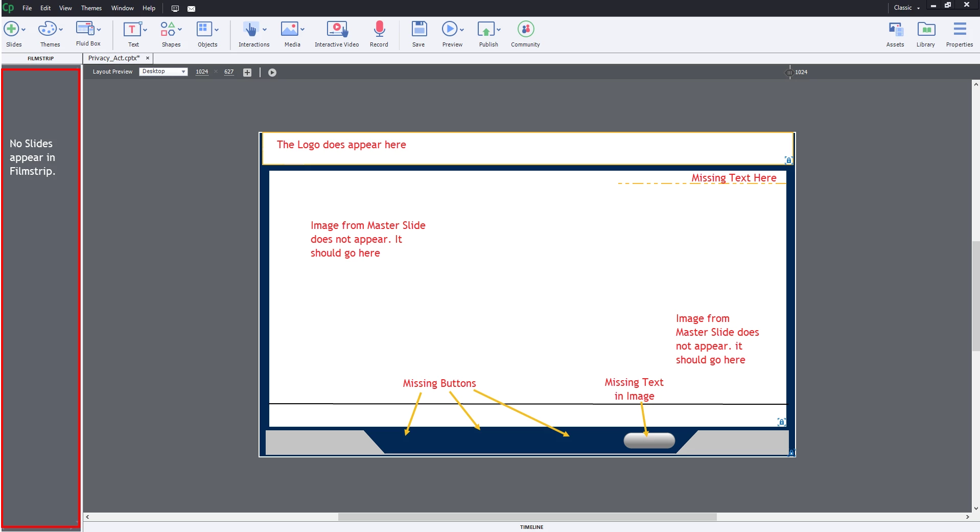Expand the arrow next to Shapes
The height and width of the screenshot is (532, 980).
180,29
